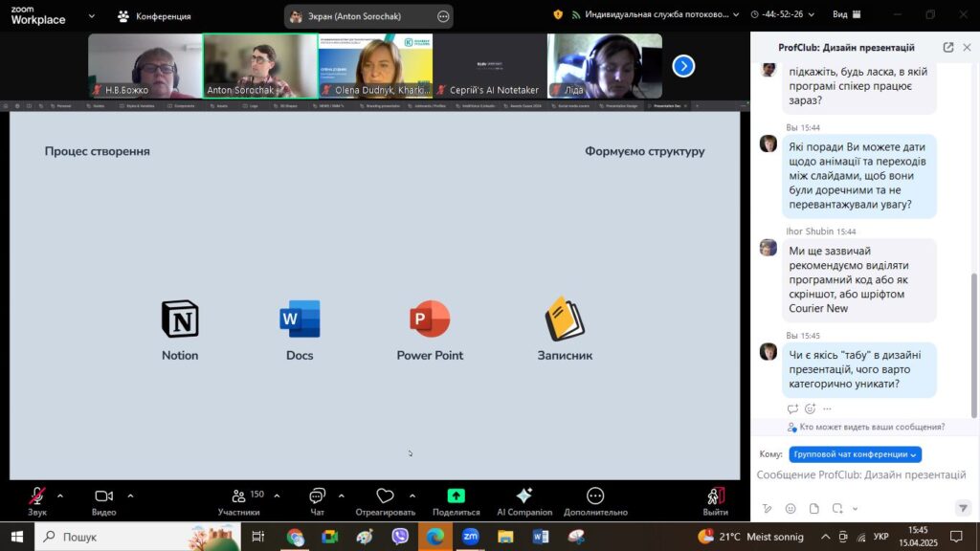Viewport: 980px width, 551px height.
Task: Open the Вид view menu
Action: (847, 14)
